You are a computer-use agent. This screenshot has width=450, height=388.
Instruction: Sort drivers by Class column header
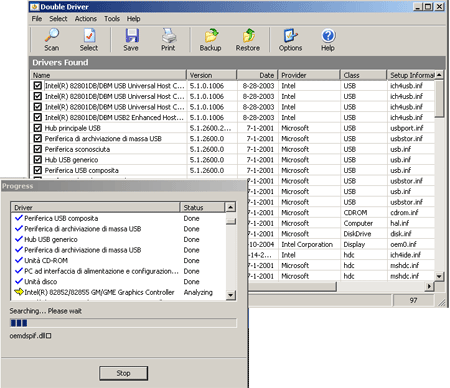click(x=363, y=75)
